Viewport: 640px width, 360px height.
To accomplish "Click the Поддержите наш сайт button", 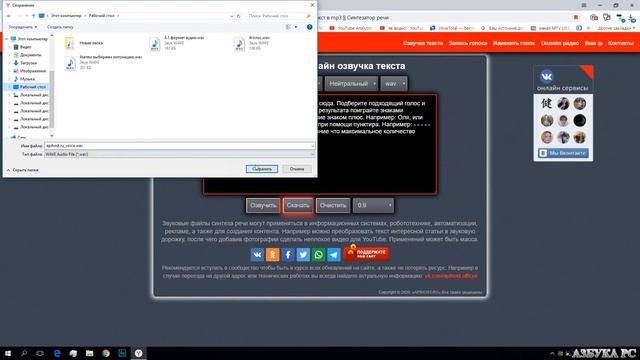I will click(366, 254).
